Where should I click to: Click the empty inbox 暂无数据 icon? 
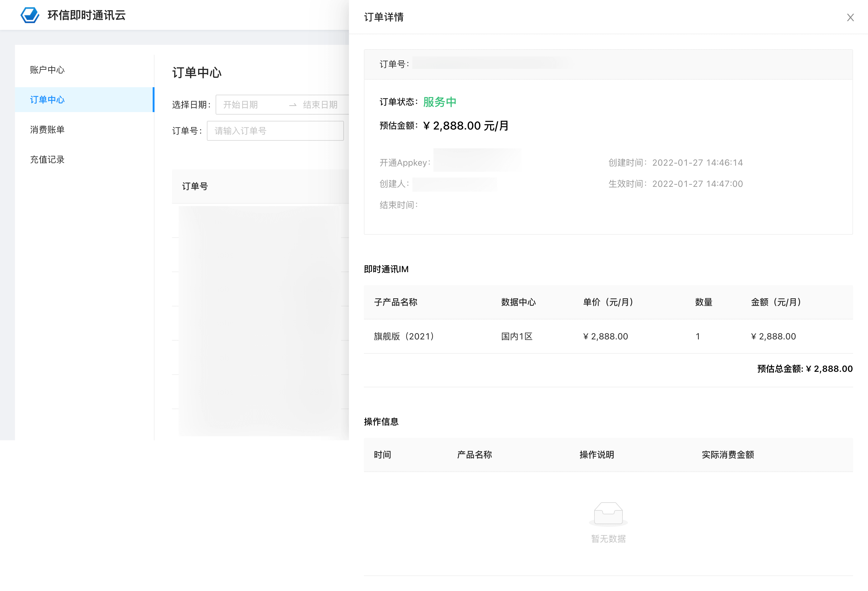(608, 514)
